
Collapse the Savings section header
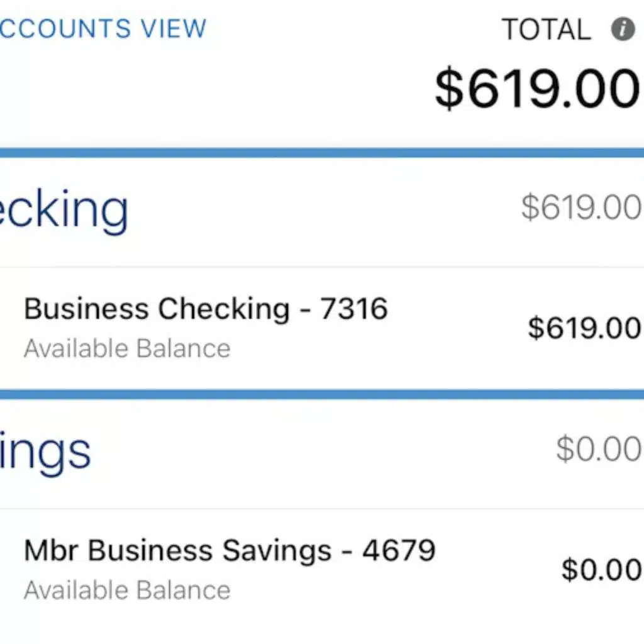(45, 451)
